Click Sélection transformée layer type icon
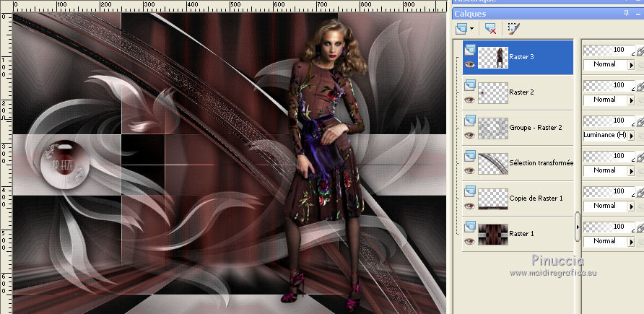Image resolution: width=644 pixels, height=314 pixels. click(x=470, y=156)
